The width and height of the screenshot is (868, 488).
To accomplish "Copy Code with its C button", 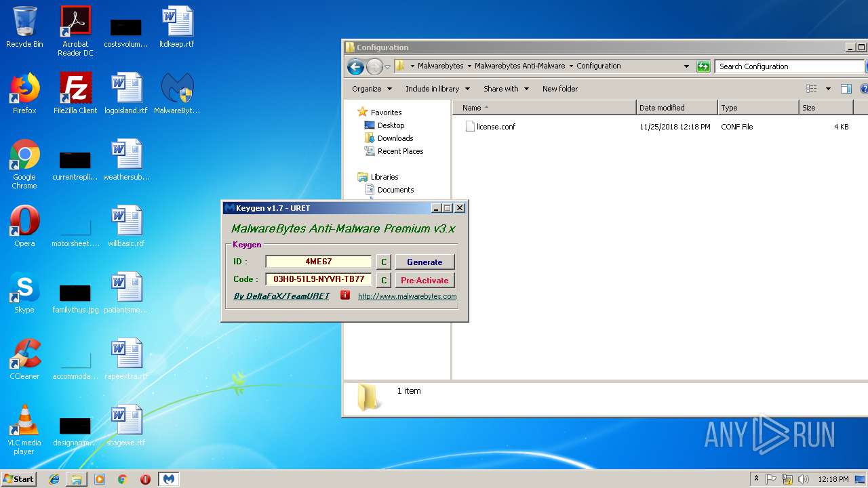I will tap(383, 280).
